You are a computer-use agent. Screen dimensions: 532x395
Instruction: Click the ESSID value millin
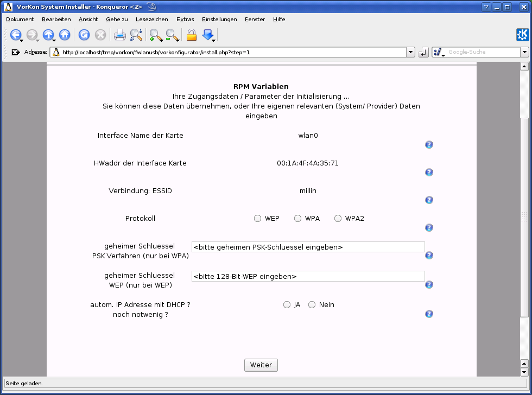[308, 191]
